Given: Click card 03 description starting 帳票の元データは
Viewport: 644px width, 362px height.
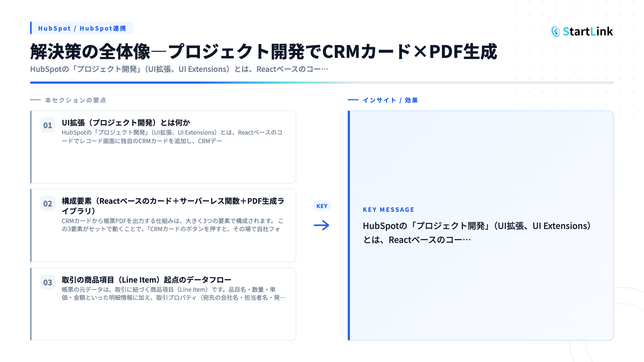Looking at the screenshot, I should point(174,294).
